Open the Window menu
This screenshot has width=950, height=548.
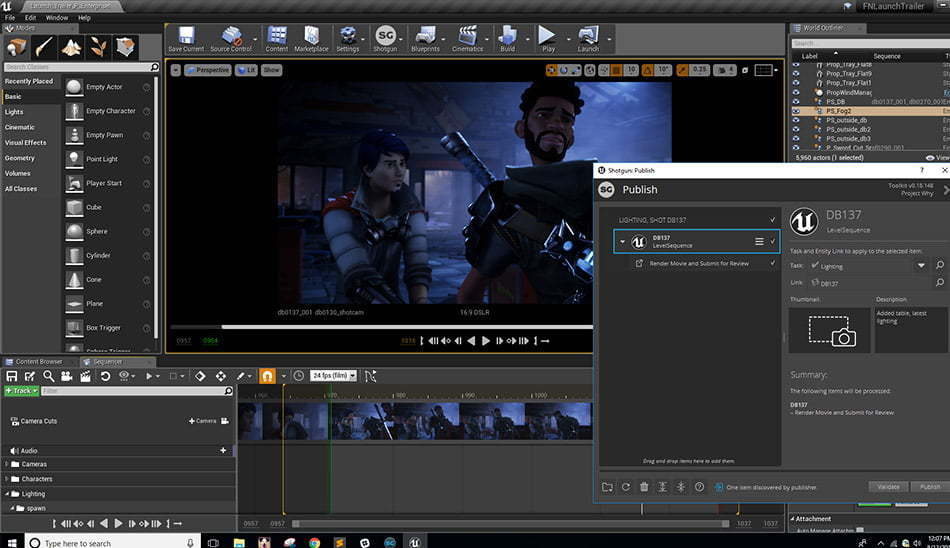coord(57,18)
